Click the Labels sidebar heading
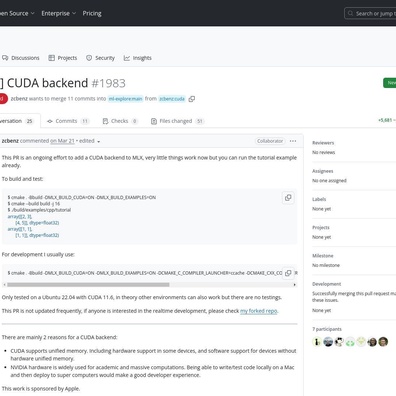Viewport: 396px width, 396px height. (319, 199)
